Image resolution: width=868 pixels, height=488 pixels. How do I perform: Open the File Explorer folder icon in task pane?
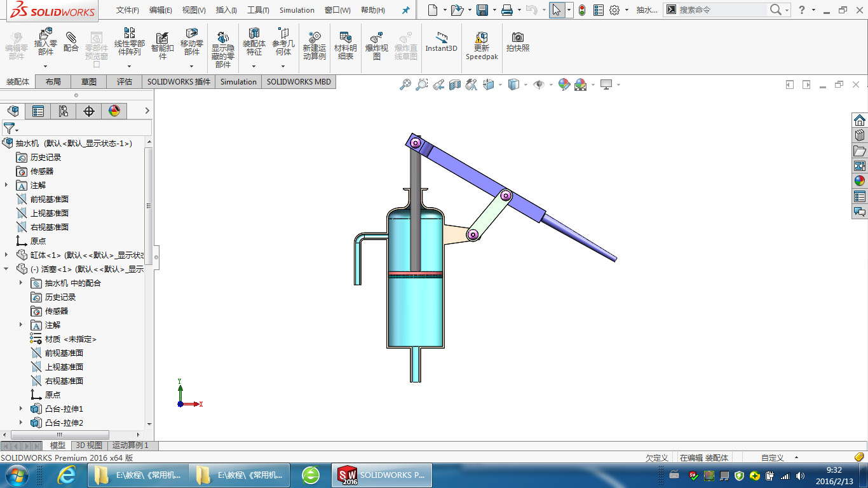click(x=860, y=151)
